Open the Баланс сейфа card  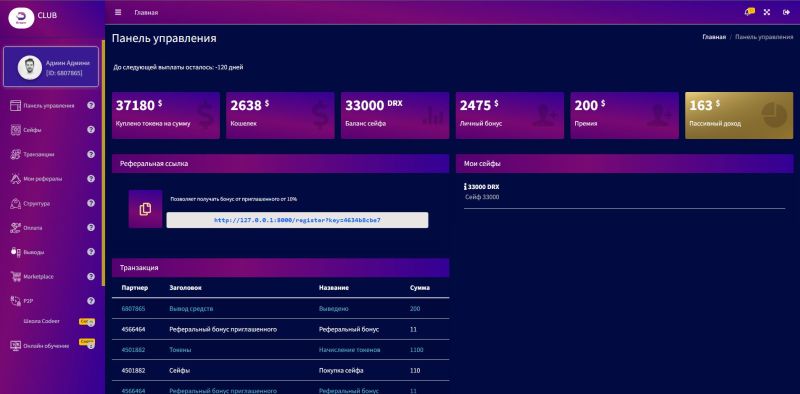tap(395, 115)
